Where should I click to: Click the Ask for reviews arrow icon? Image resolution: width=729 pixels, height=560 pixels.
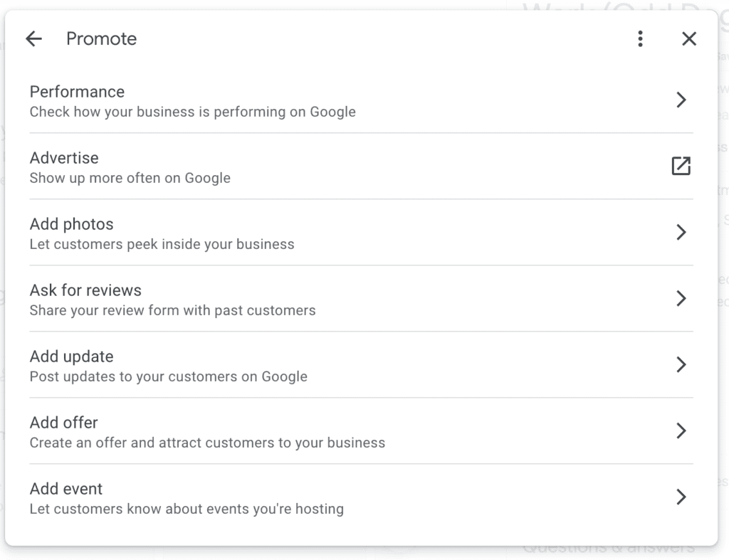click(x=681, y=299)
